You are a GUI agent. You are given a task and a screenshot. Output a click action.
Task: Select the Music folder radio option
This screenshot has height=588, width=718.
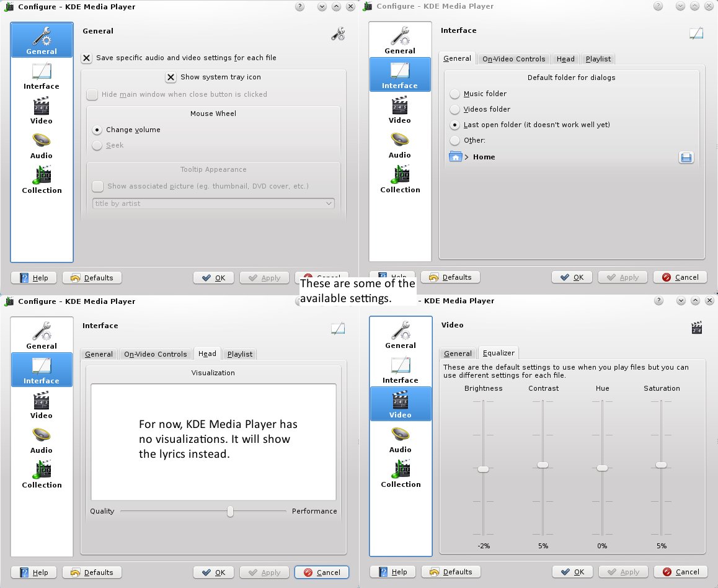pos(453,94)
